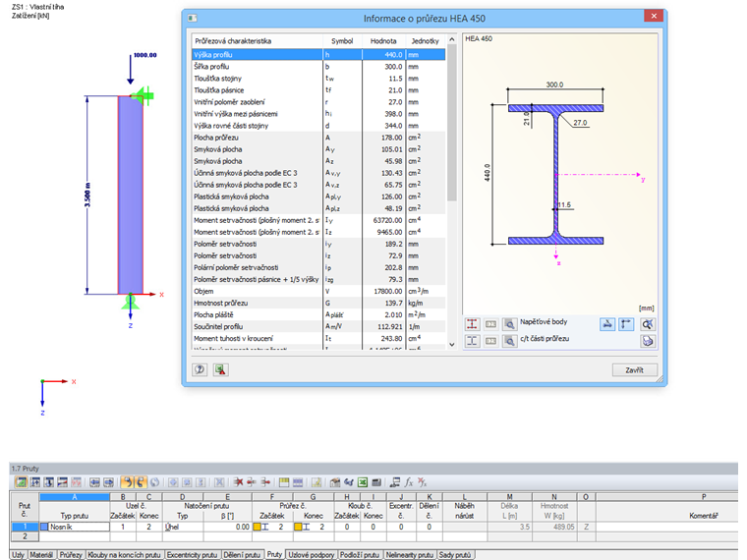Export table to Excel in toolbar
The height and width of the screenshot is (560, 747).
(363, 482)
